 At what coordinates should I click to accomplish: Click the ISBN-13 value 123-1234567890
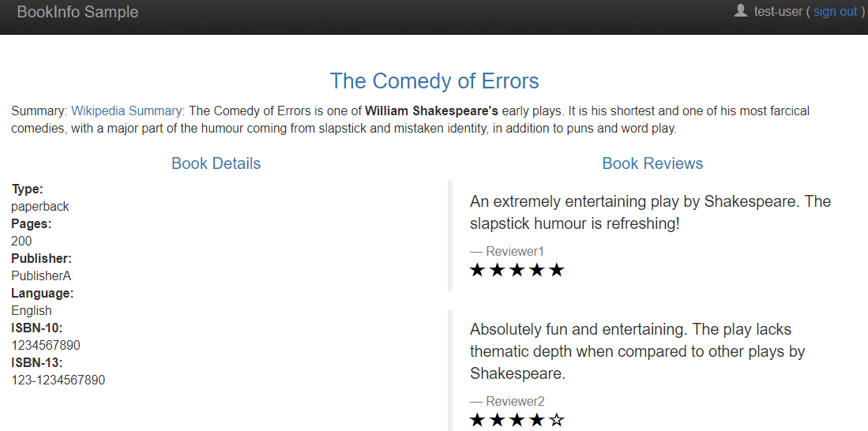[58, 380]
